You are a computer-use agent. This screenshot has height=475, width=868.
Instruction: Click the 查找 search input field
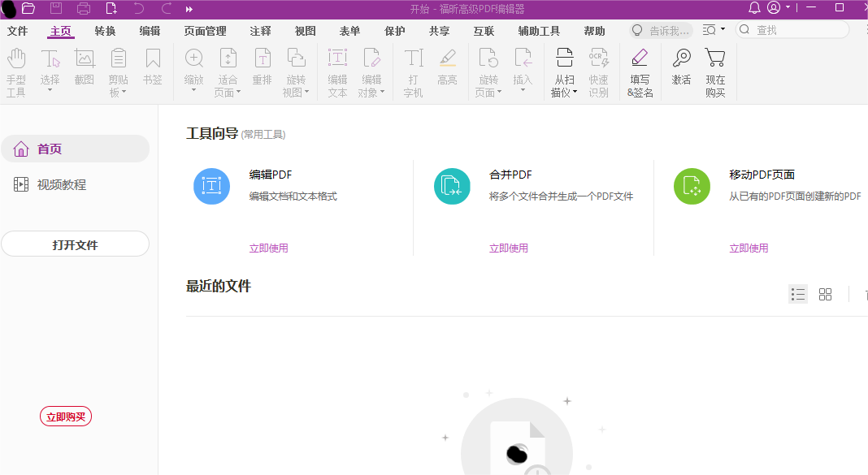pyautogui.click(x=792, y=29)
